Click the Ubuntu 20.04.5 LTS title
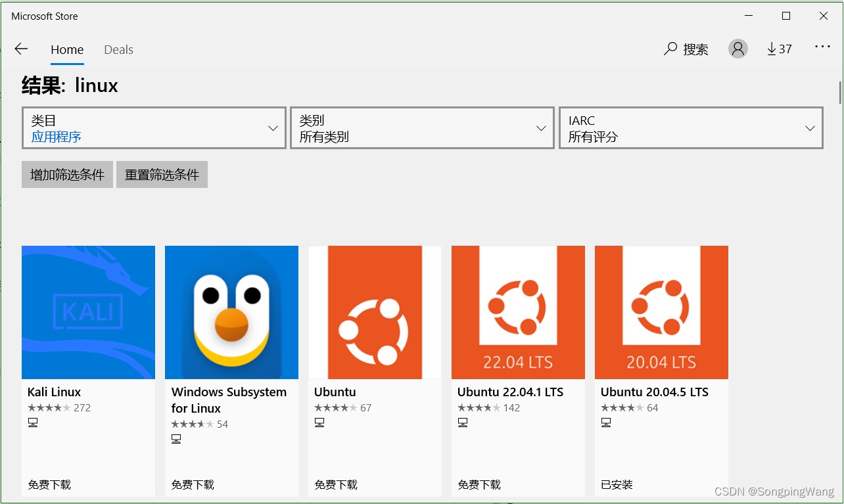This screenshot has width=844, height=504. click(655, 392)
